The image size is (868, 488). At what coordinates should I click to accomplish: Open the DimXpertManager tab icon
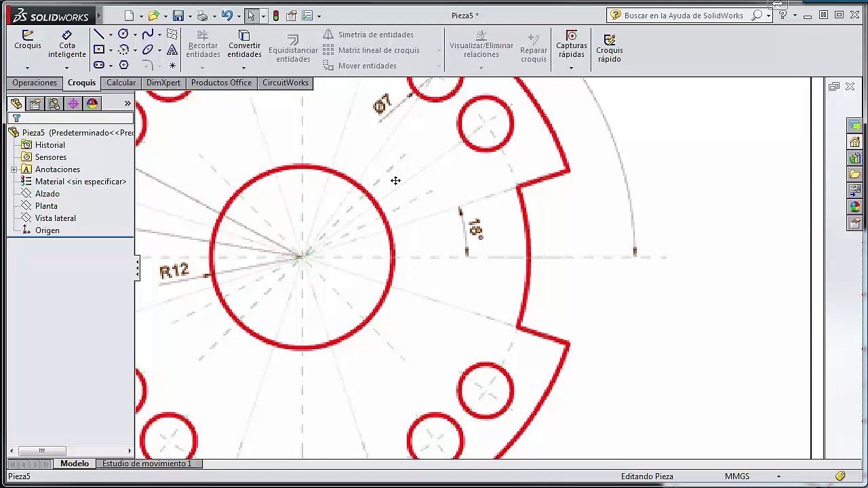pyautogui.click(x=73, y=104)
